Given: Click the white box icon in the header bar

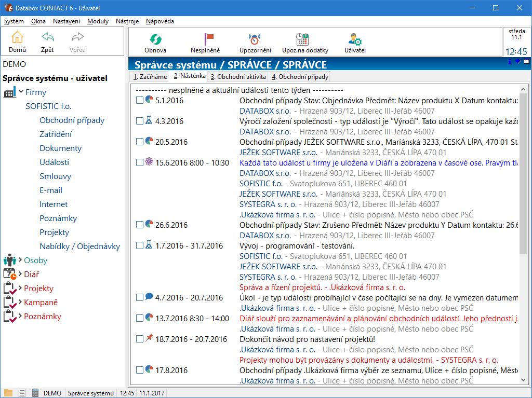Looking at the screenshot, I should (x=526, y=61).
